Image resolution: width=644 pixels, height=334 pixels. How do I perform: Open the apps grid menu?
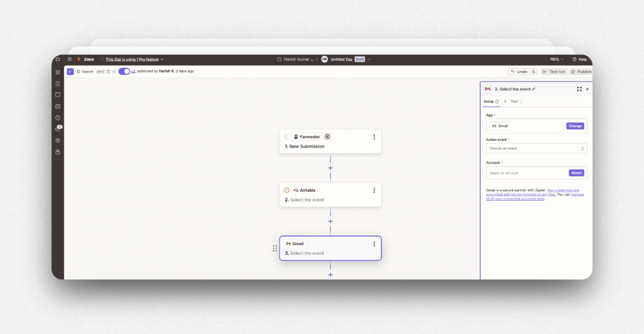coord(69,59)
